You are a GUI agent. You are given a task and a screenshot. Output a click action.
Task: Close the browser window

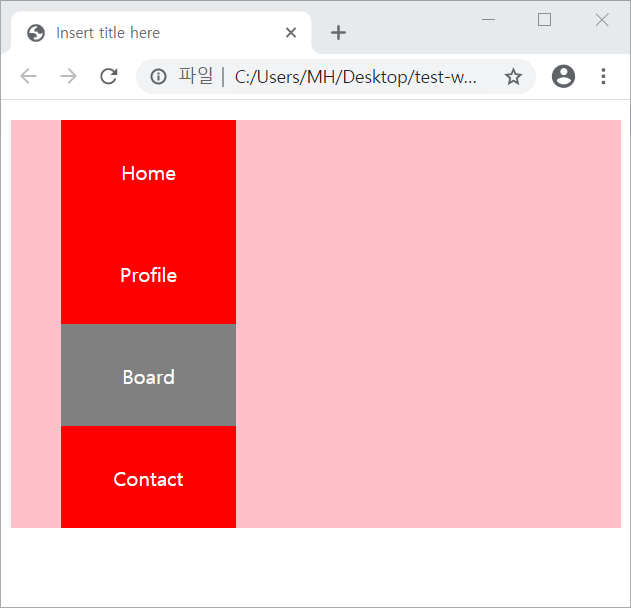(602, 19)
